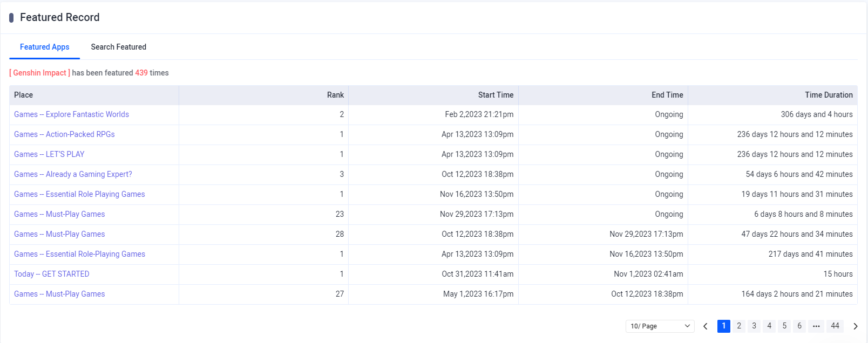
Task: Click end time Nov 29,2023 17:13pm in rank 28 row
Action: [x=646, y=234]
